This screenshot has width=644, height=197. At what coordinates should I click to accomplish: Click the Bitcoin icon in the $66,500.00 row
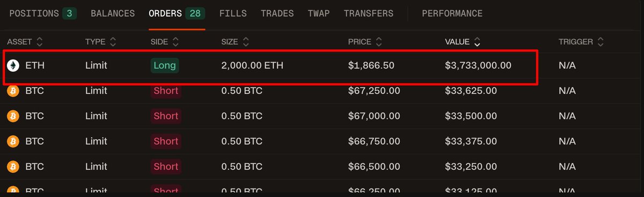pyautogui.click(x=12, y=166)
